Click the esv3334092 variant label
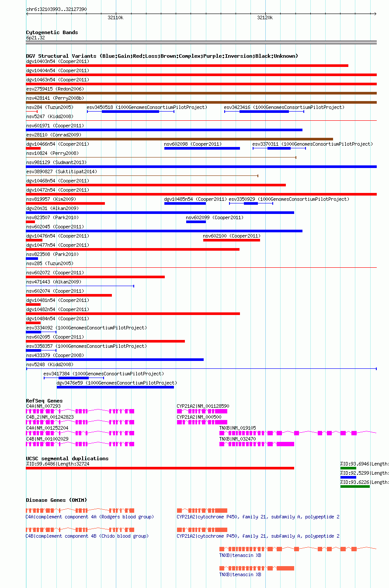Screen dimensions: 389x588 [87, 328]
